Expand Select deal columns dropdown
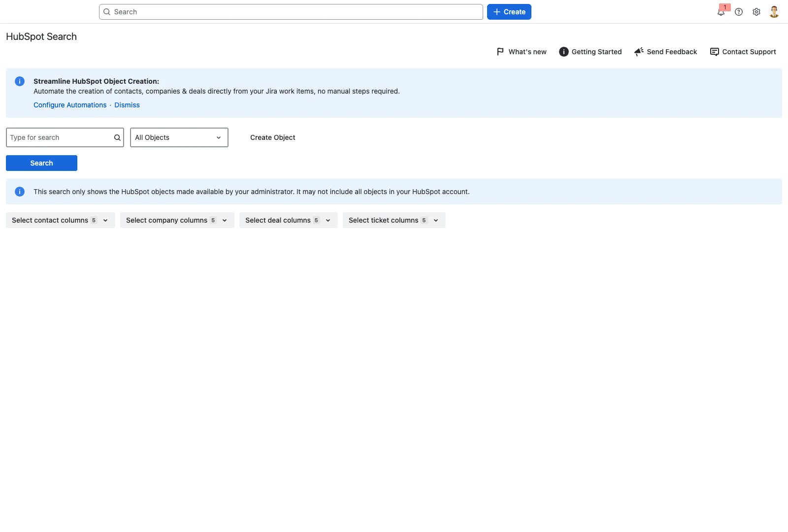788x532 pixels. [289, 220]
